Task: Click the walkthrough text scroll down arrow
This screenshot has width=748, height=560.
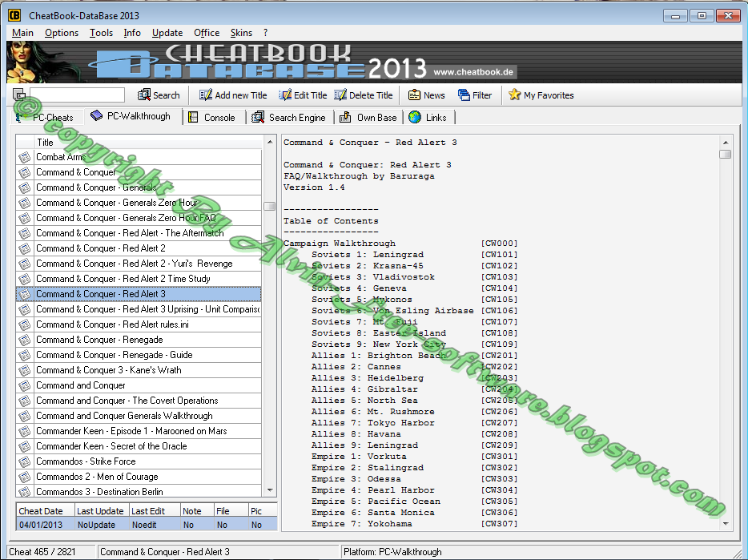Action: tap(725, 524)
